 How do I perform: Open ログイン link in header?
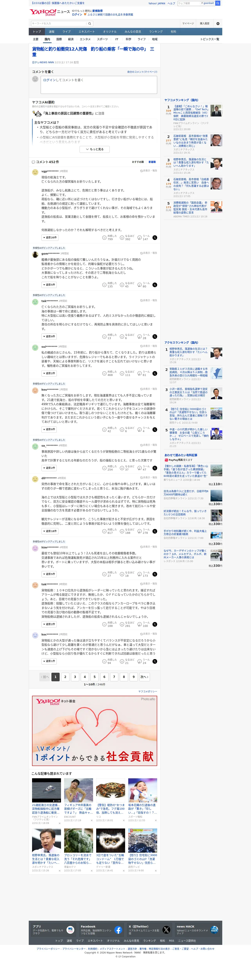coord(77,14)
